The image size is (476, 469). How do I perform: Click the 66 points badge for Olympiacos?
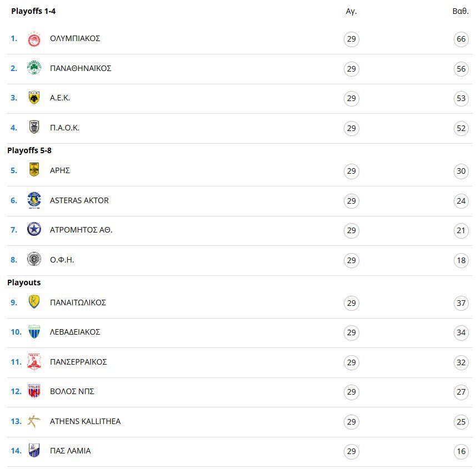click(461, 39)
